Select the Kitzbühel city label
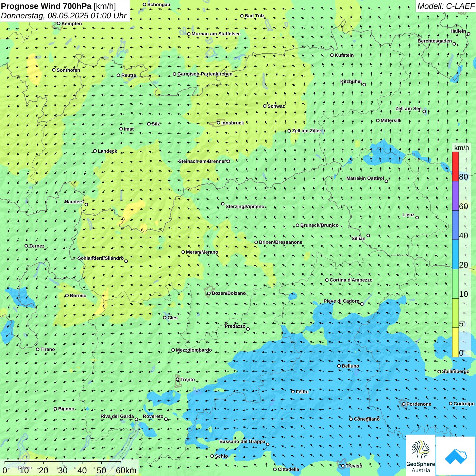 (351, 82)
